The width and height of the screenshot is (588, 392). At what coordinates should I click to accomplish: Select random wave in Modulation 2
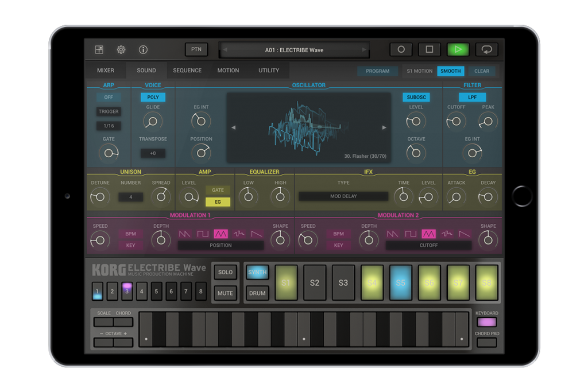(x=447, y=234)
